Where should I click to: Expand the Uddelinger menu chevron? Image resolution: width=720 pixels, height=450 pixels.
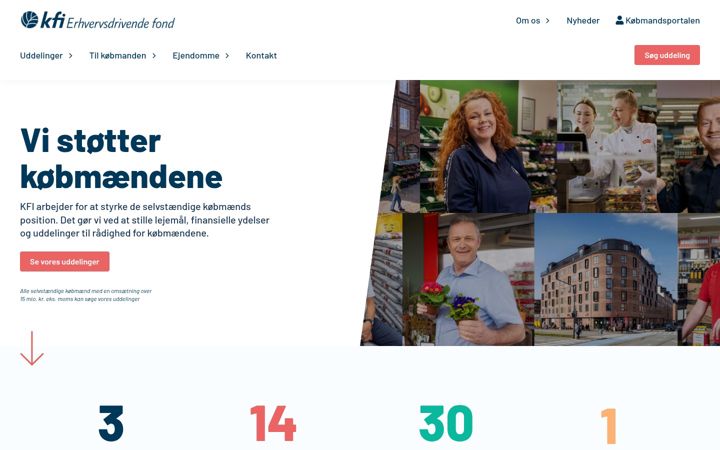[71, 56]
